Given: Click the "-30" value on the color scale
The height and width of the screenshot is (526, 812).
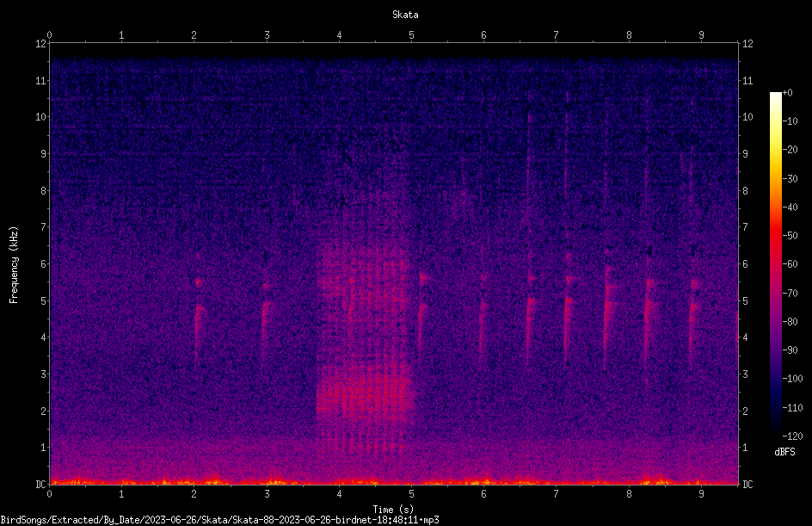Looking at the screenshot, I should point(790,179).
